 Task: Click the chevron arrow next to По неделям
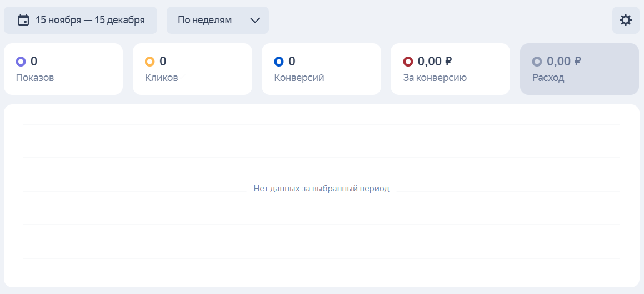click(255, 21)
